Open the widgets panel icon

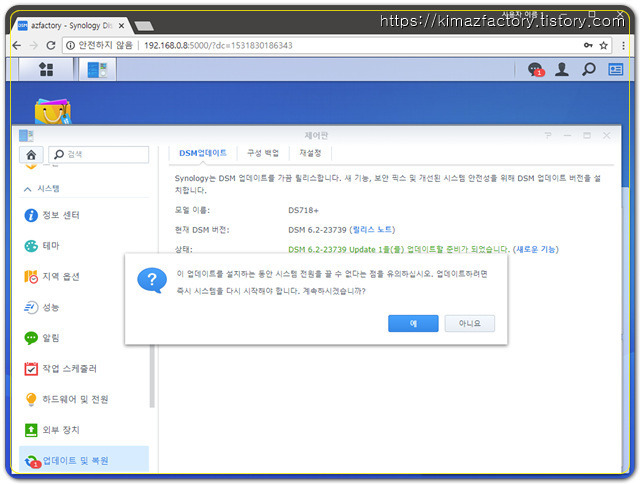click(x=616, y=69)
